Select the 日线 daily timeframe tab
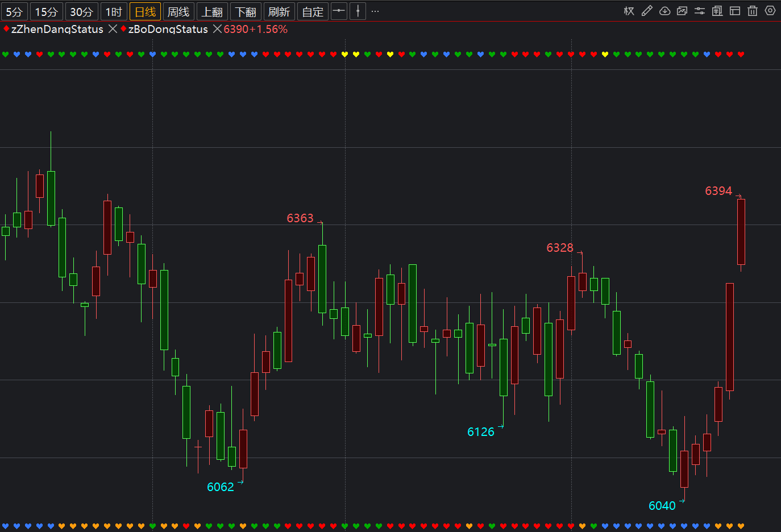This screenshot has height=532, width=781. coord(145,11)
